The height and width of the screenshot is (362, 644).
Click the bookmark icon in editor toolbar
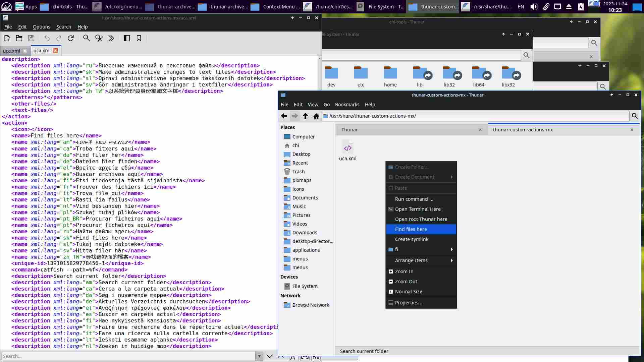click(139, 38)
